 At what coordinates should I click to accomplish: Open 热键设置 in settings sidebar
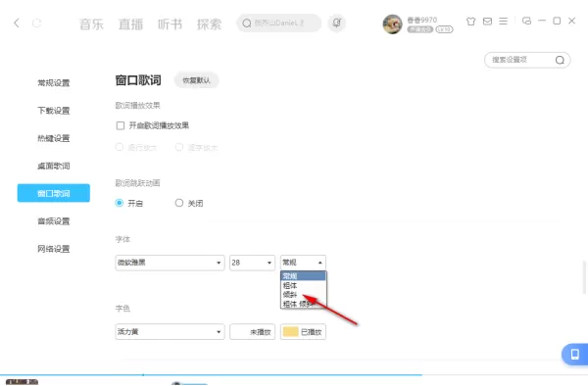point(54,138)
